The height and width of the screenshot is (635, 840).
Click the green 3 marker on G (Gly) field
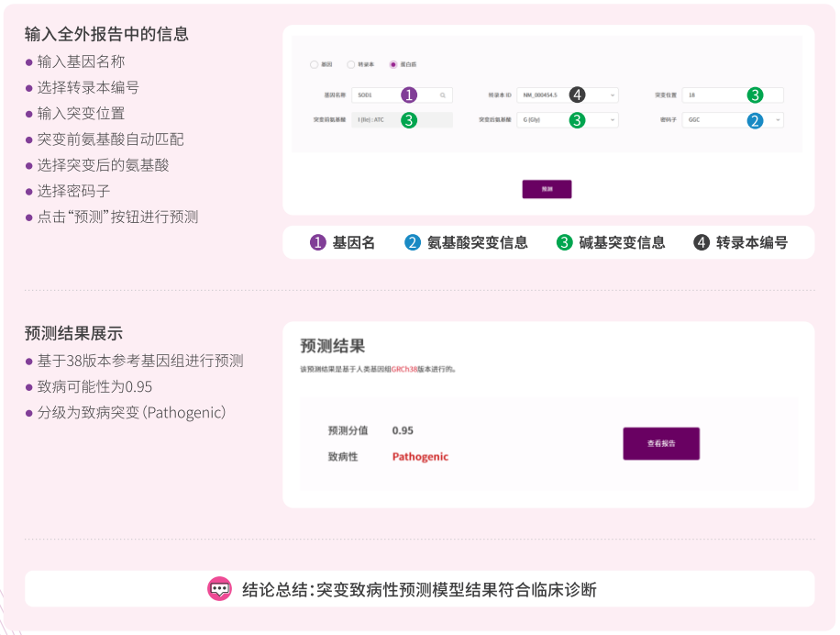pyautogui.click(x=576, y=120)
